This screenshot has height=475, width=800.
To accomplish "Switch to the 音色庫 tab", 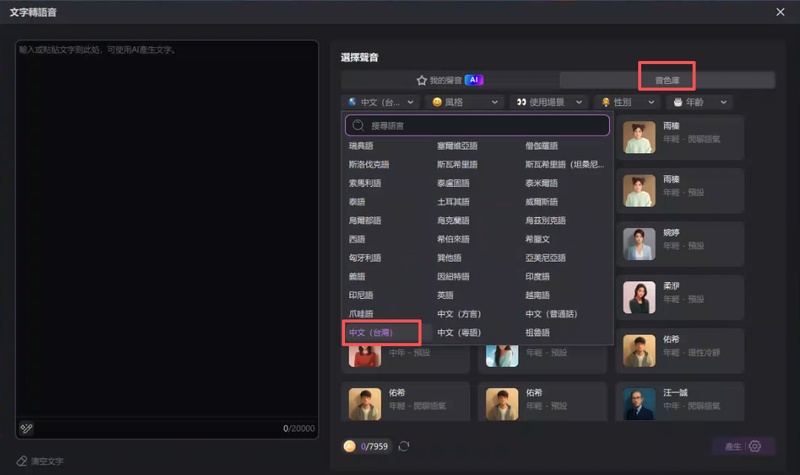I will [667, 80].
